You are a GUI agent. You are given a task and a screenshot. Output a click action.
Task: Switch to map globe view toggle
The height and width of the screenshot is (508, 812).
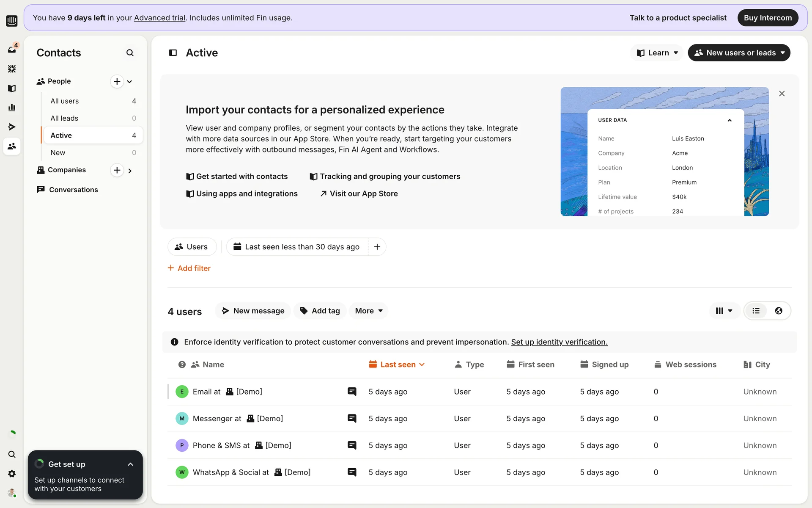779,311
